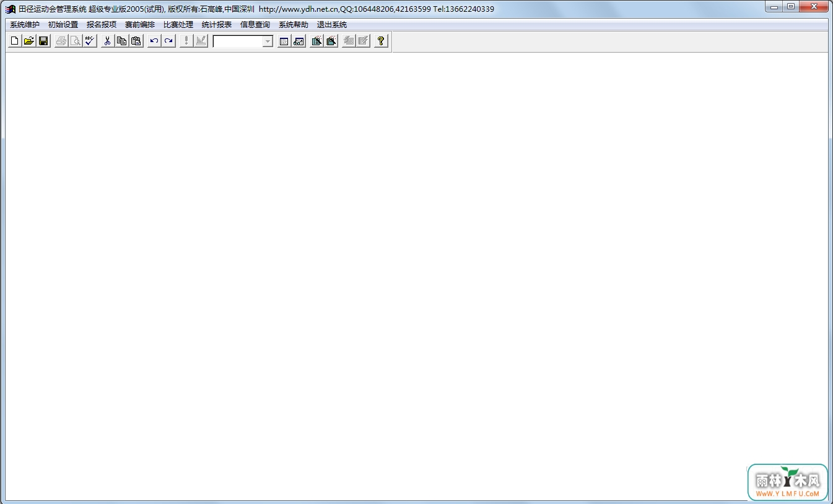The image size is (833, 504).
Task: Minimize the 田径运动会管理系统 window
Action: tap(774, 7)
